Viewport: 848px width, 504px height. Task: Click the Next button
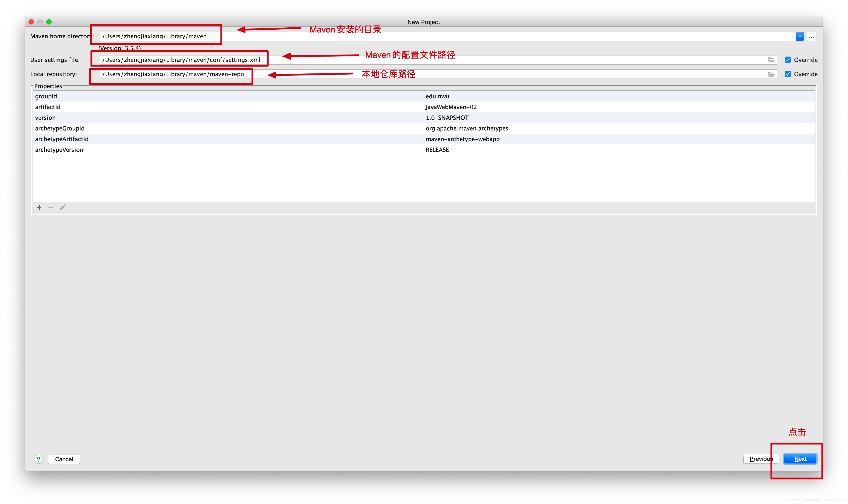pos(800,459)
